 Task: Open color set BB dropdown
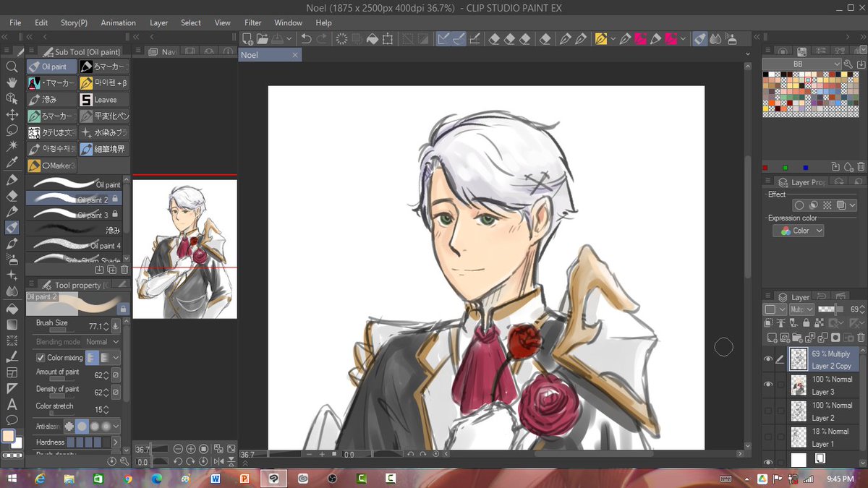(x=802, y=64)
